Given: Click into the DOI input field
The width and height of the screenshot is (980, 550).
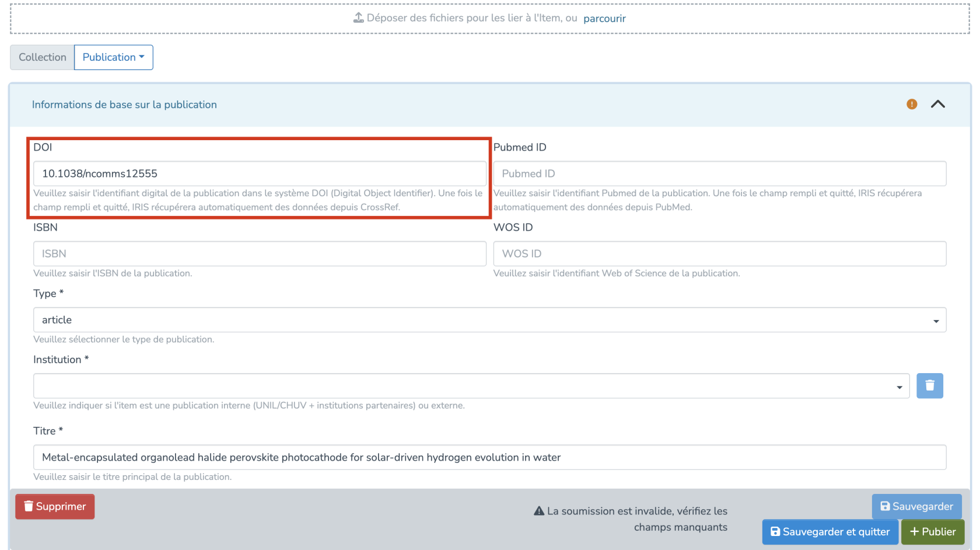Looking at the screenshot, I should [260, 174].
